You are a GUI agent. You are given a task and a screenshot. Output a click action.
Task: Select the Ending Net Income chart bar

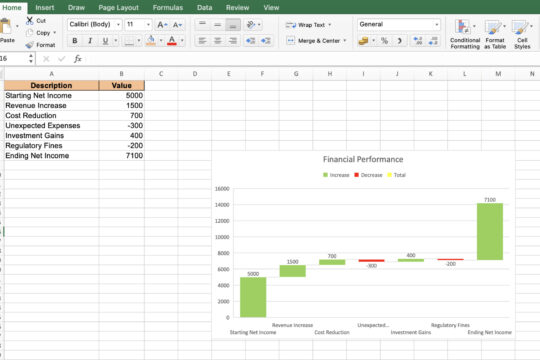[490, 231]
